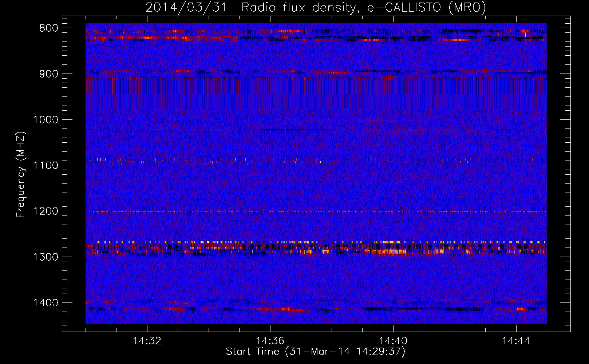Click the 'Frequency (MHZ)' axis label
Screen dimensions: 589x364
tap(21, 175)
